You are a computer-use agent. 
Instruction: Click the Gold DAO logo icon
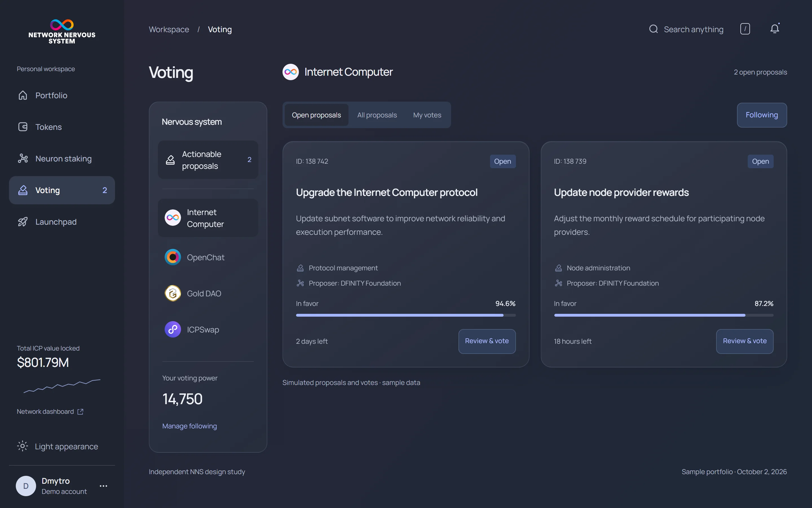pyautogui.click(x=173, y=293)
